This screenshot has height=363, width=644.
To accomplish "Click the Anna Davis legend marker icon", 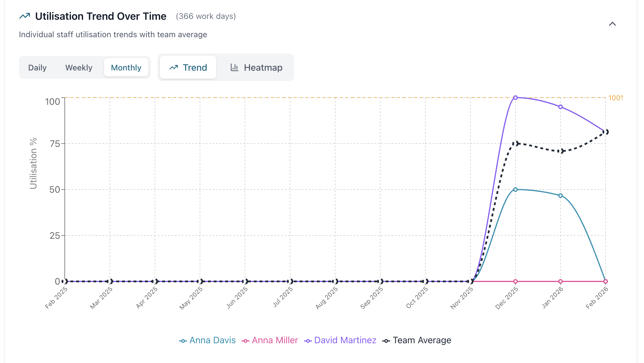I will [183, 341].
